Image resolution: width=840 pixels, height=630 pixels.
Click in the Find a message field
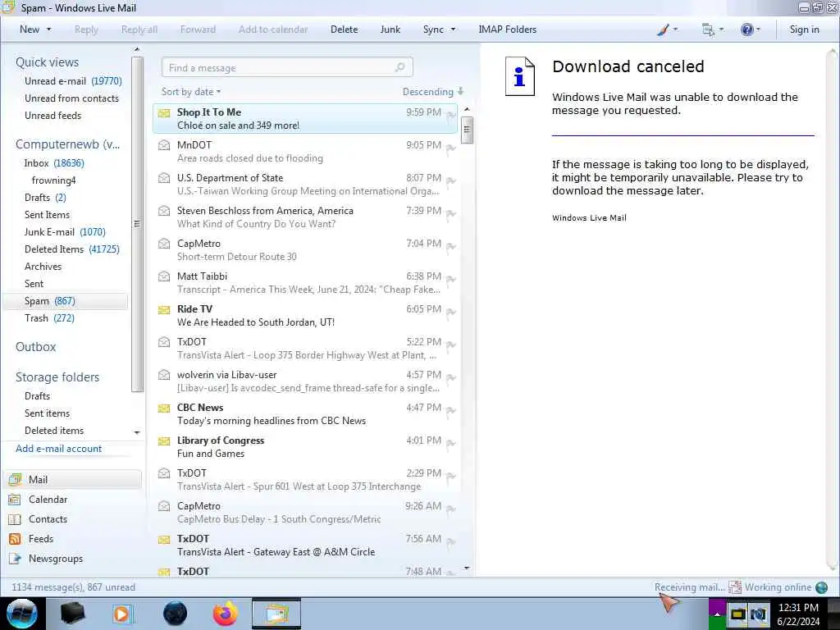pyautogui.click(x=287, y=67)
